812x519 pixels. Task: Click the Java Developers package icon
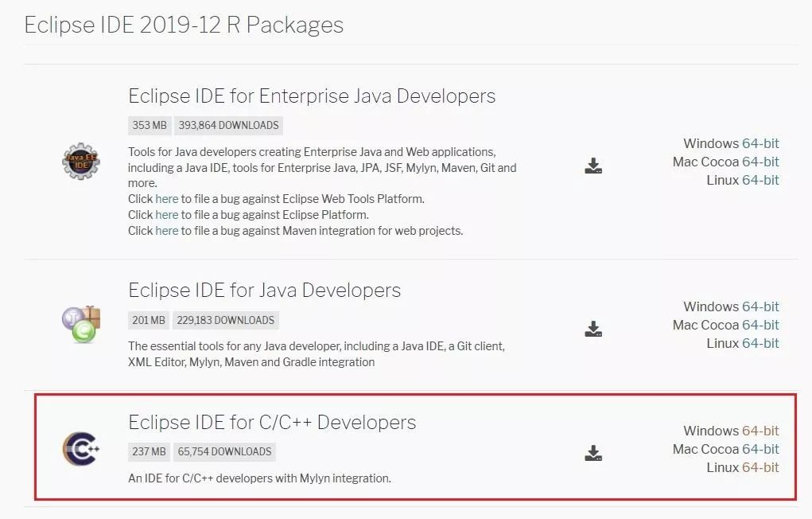81,325
